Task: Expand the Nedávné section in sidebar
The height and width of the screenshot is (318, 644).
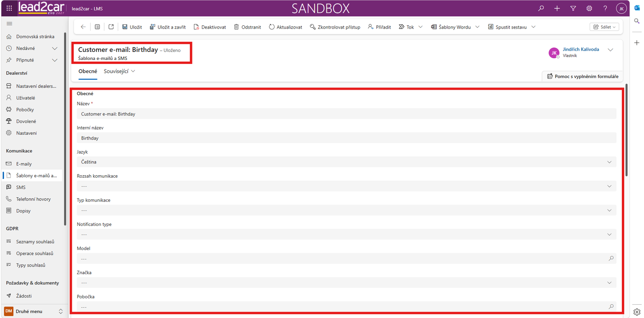Action: 55,48
